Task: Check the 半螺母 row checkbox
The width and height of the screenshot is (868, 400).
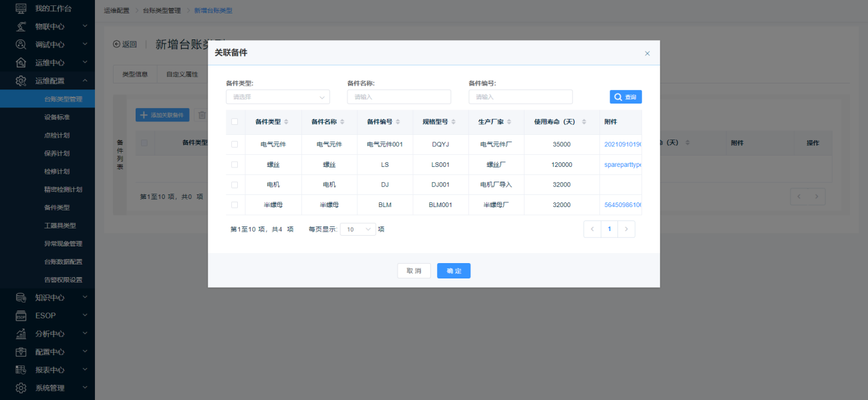Action: 235,204
